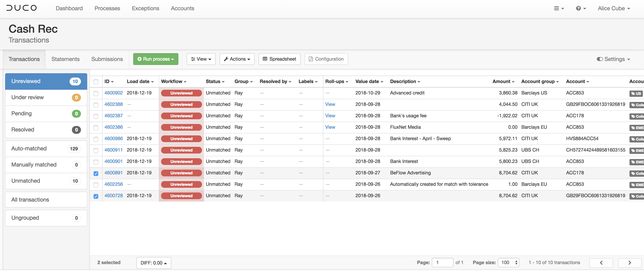Filter by Ungrouped transactions
This screenshot has height=272, width=644.
(x=46, y=218)
